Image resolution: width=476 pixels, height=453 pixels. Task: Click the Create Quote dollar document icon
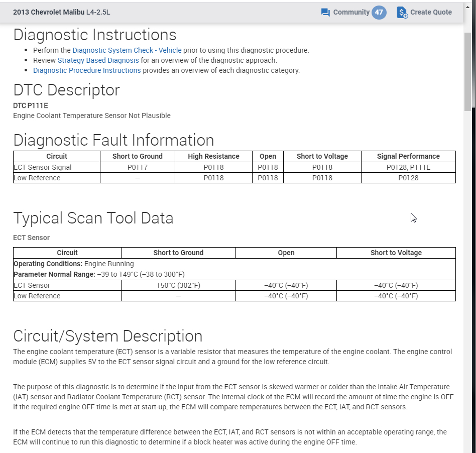point(402,13)
